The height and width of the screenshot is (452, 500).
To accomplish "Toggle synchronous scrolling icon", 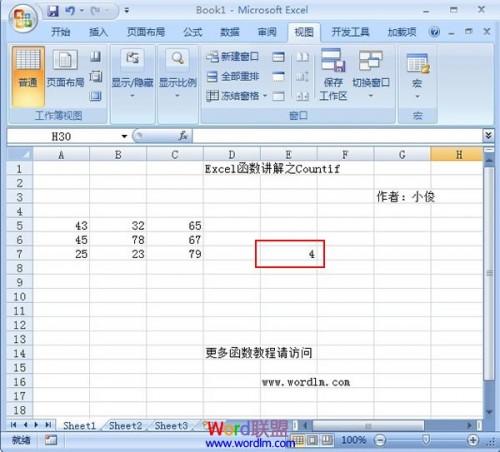I will pos(302,77).
